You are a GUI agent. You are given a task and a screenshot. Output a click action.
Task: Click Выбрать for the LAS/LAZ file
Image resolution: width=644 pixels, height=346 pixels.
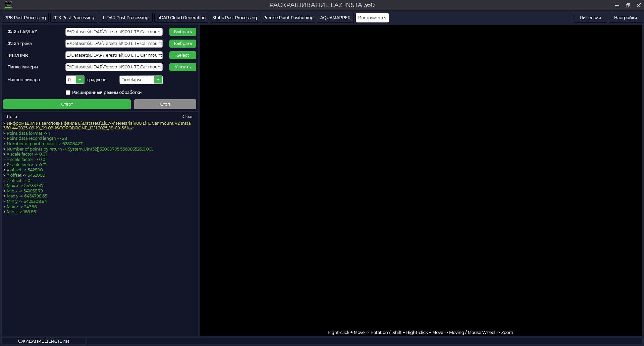[182, 32]
